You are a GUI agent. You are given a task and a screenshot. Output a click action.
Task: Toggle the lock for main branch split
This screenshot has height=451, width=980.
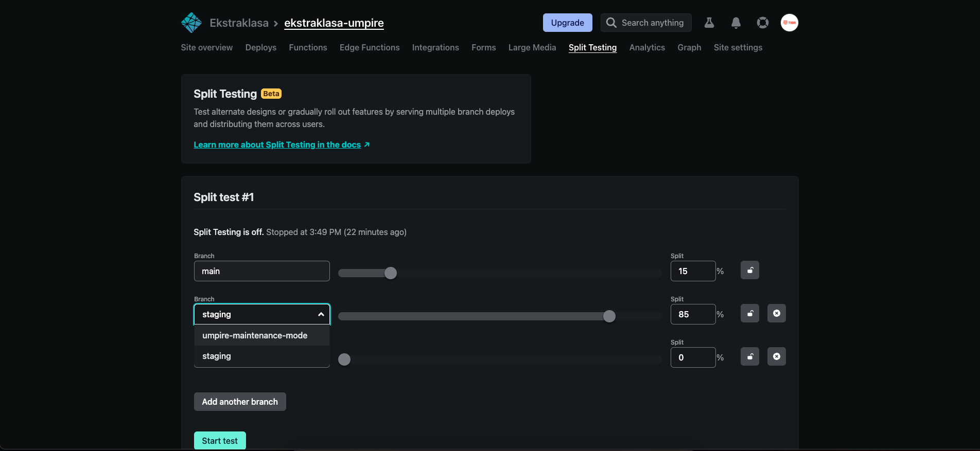750,270
